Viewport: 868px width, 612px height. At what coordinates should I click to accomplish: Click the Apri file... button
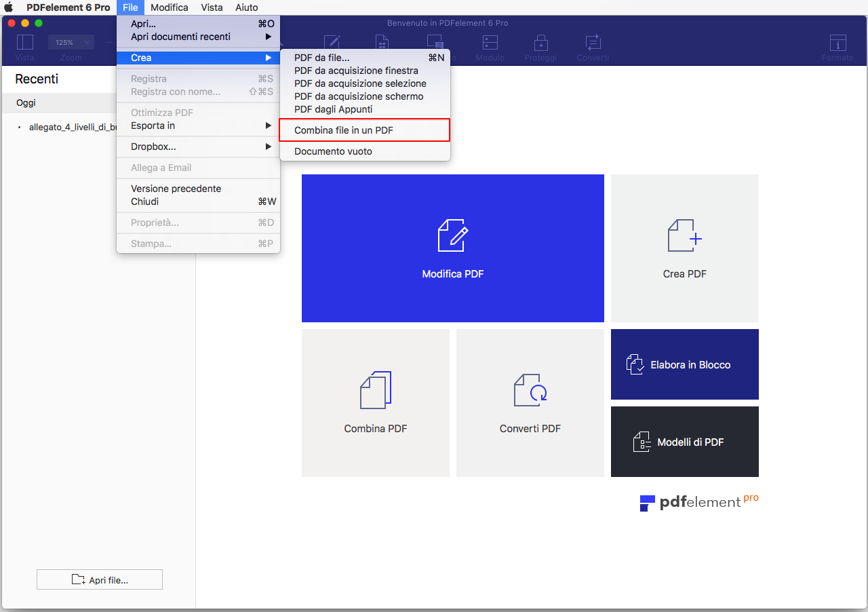click(100, 579)
